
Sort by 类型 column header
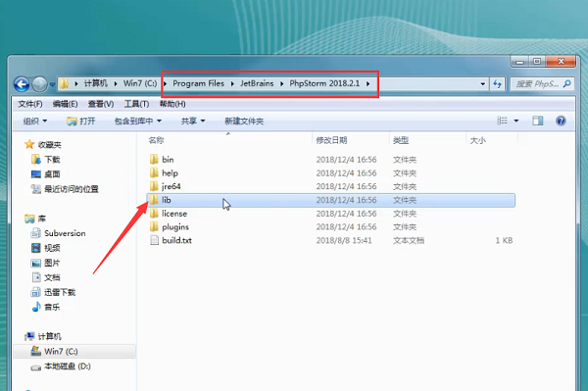click(401, 140)
